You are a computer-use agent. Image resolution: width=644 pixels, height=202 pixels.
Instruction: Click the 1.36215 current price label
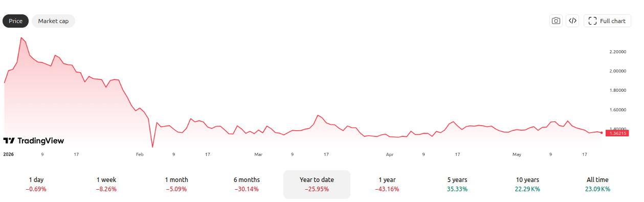[x=618, y=133]
